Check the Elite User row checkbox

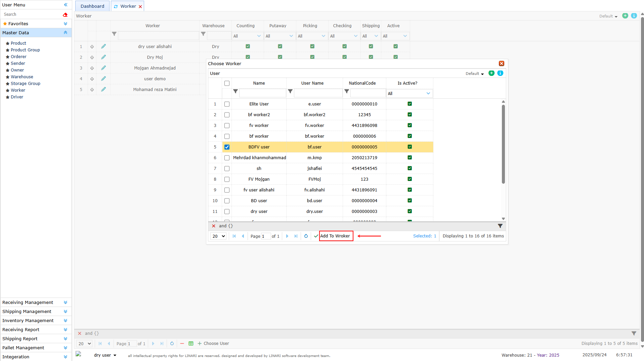click(227, 104)
